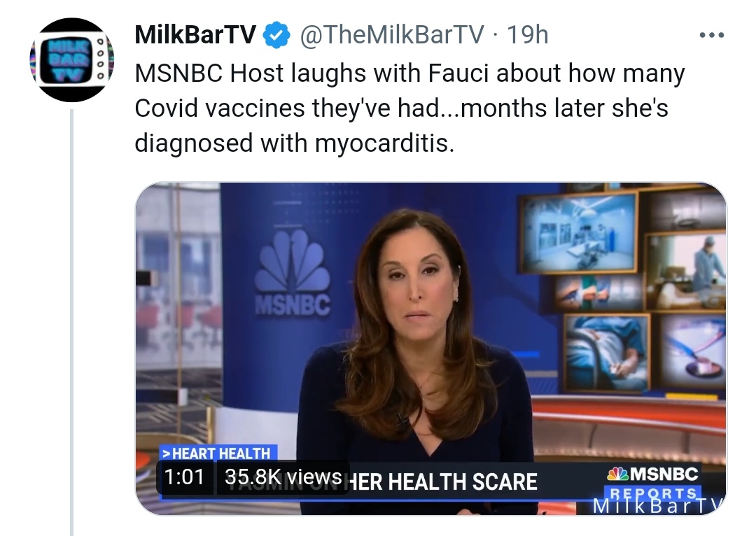Open the @TheMilkBarTV handle link
The image size is (756, 536).
tap(392, 35)
